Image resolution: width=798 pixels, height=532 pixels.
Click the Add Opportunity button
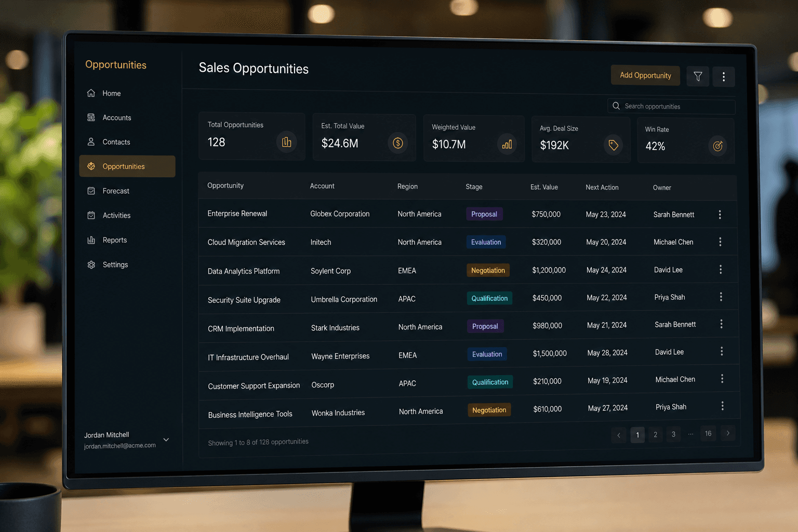(x=645, y=75)
